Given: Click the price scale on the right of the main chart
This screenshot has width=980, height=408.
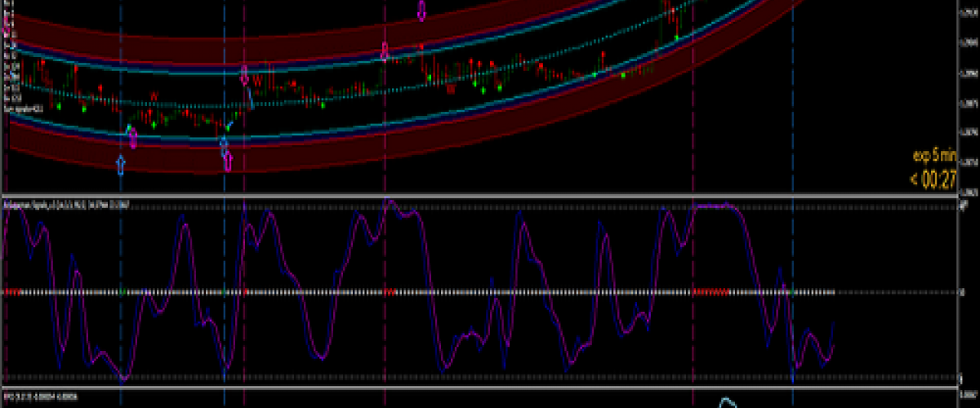Looking at the screenshot, I should pos(968,98).
